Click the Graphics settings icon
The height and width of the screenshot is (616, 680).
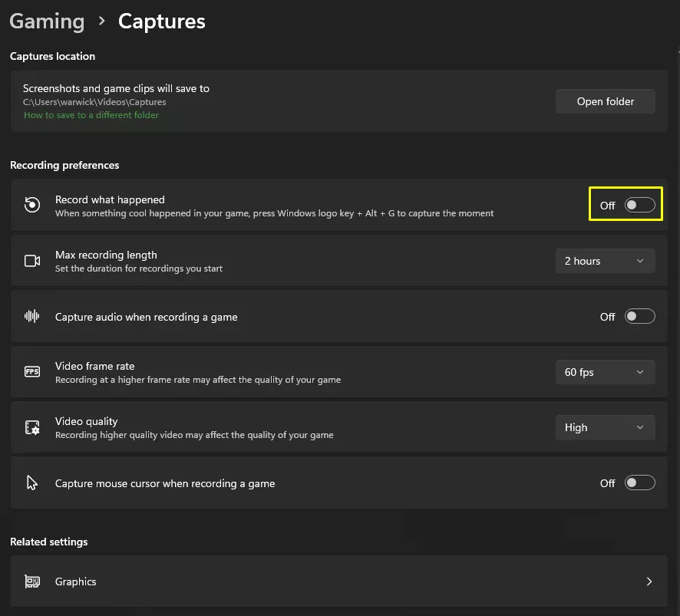pyautogui.click(x=32, y=581)
